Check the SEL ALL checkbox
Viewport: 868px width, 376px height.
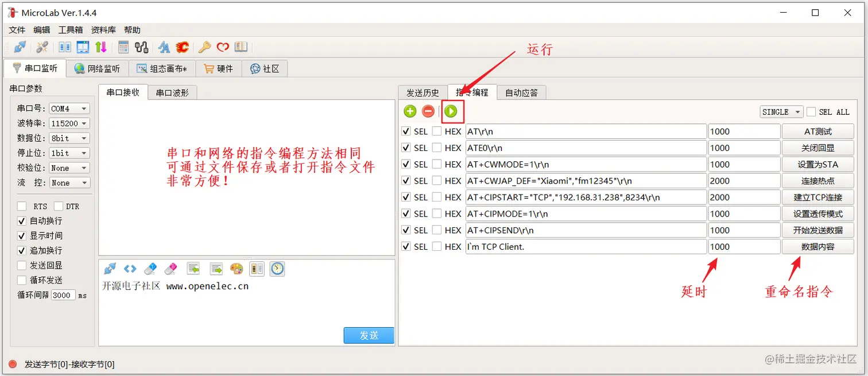[811, 112]
